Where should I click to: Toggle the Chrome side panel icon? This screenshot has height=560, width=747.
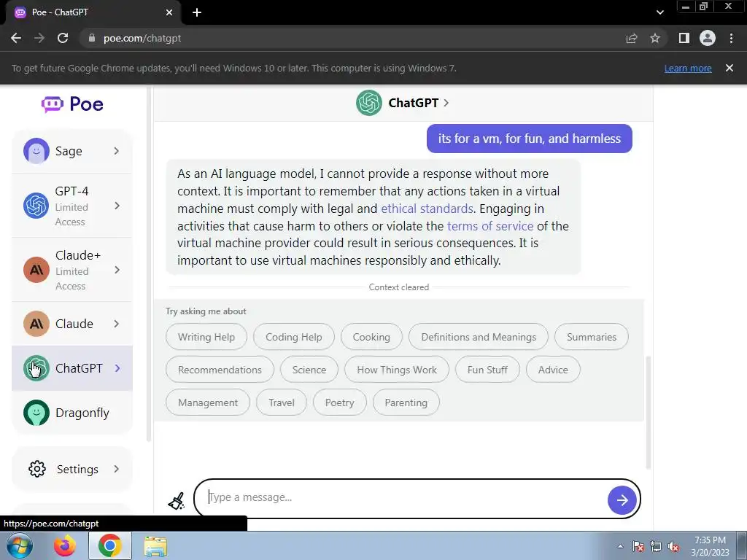(x=684, y=38)
